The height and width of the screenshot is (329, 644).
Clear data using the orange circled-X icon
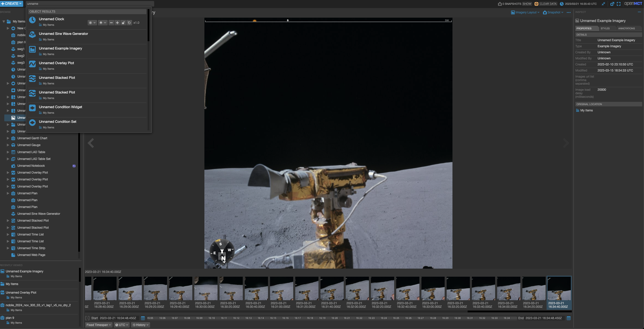tap(536, 4)
